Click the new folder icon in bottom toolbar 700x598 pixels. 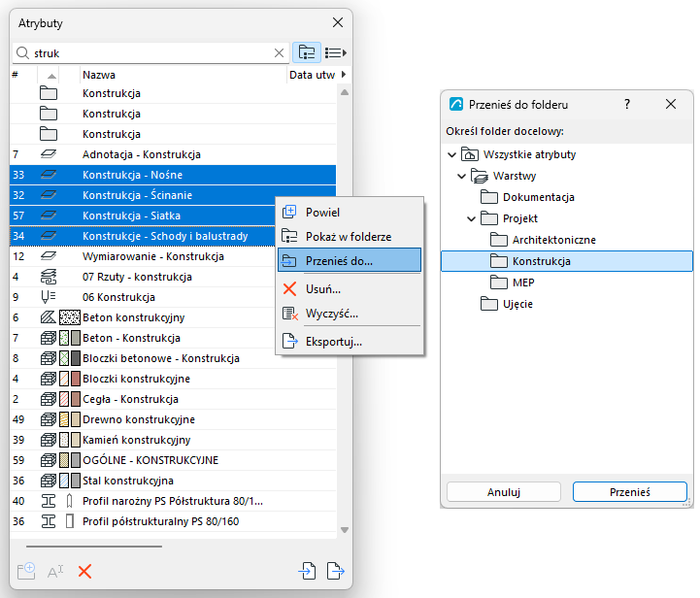26,571
